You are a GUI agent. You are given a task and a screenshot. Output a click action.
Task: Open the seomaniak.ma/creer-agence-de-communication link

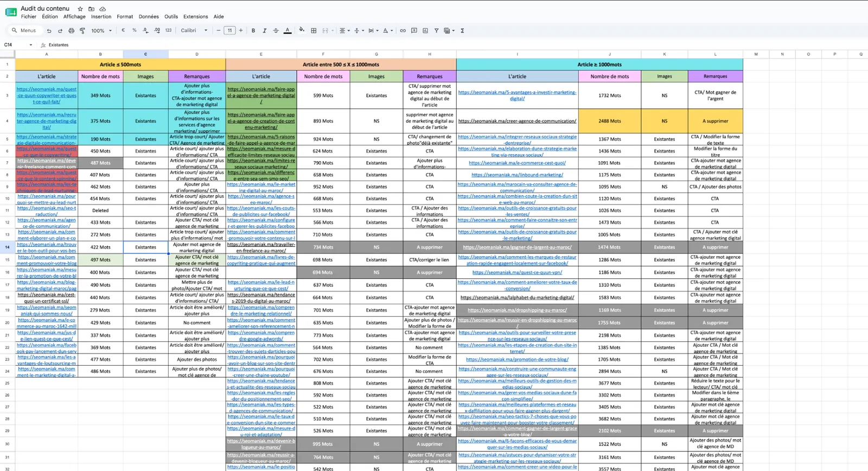517,121
